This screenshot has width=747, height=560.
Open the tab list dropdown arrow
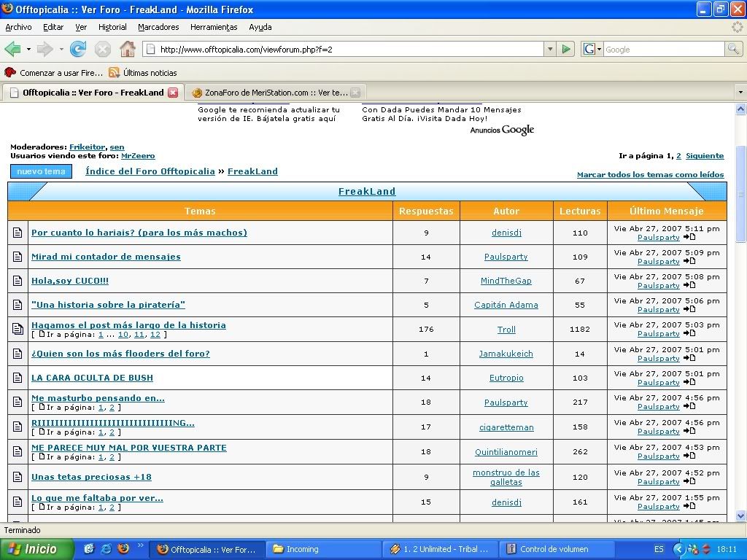pos(740,93)
